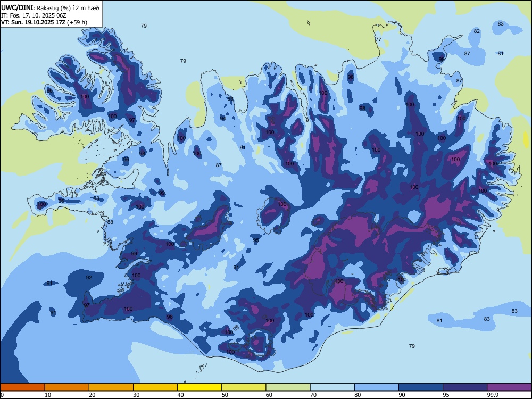Screen dimensions: 532x399
Task: Click the humidity value '77' on the map
Action: [378, 40]
